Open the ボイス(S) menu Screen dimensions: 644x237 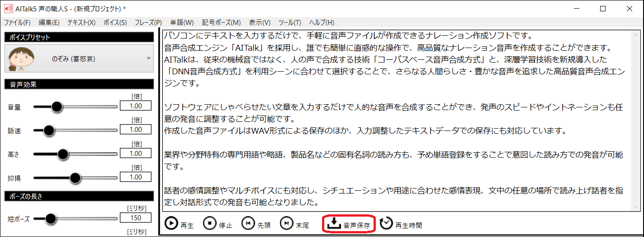coord(115,22)
